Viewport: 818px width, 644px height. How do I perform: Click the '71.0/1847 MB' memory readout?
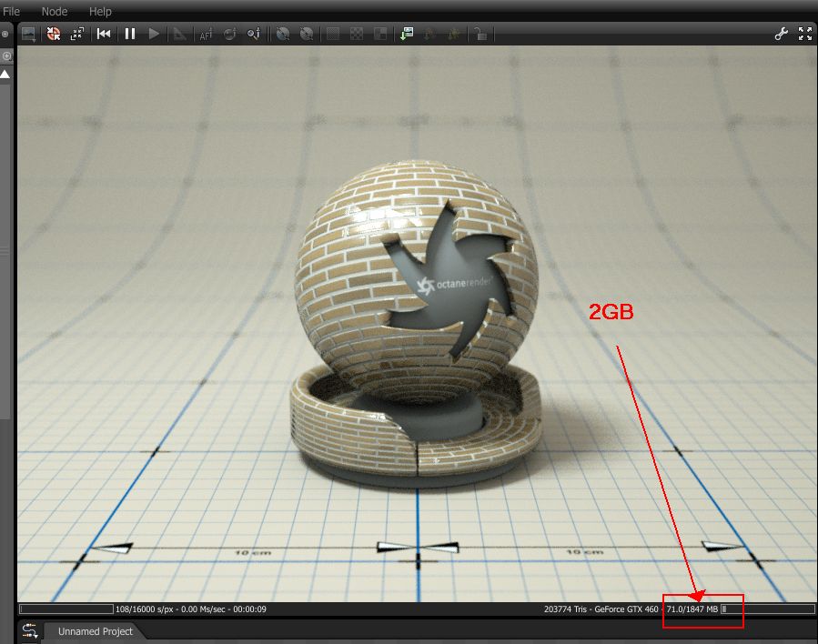692,609
